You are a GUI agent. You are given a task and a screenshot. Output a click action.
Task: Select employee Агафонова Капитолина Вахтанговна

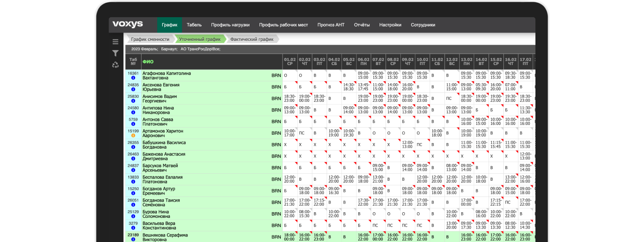point(167,76)
